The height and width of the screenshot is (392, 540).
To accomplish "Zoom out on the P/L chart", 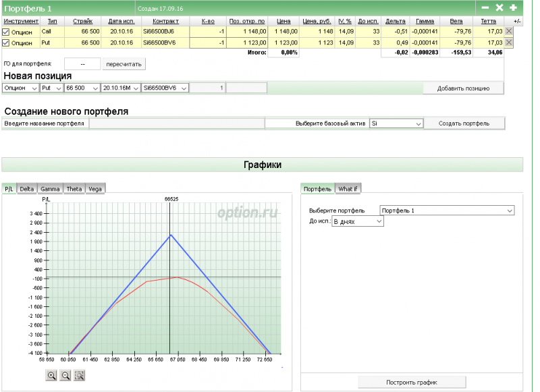I will 65,376.
